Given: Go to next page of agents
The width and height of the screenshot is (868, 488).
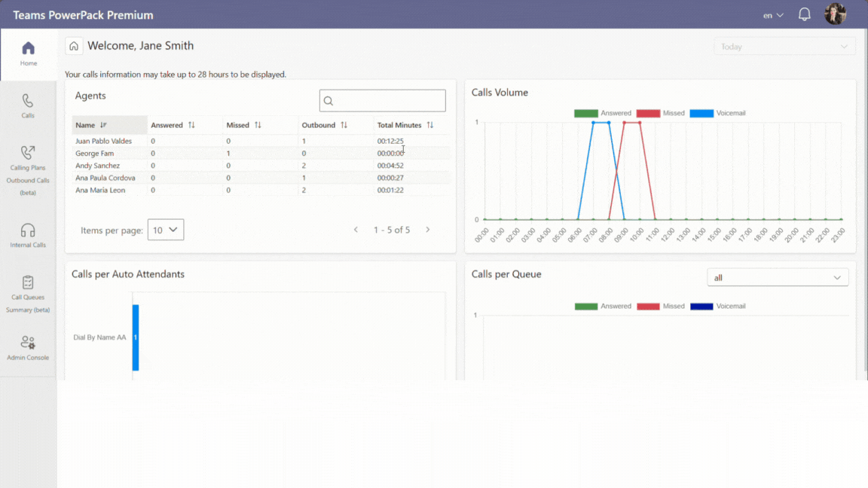Looking at the screenshot, I should tap(427, 230).
